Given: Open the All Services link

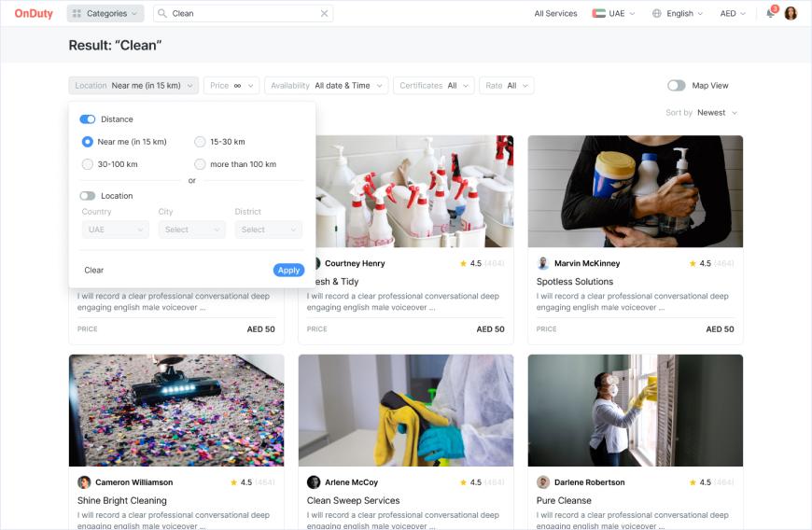Looking at the screenshot, I should coord(555,13).
